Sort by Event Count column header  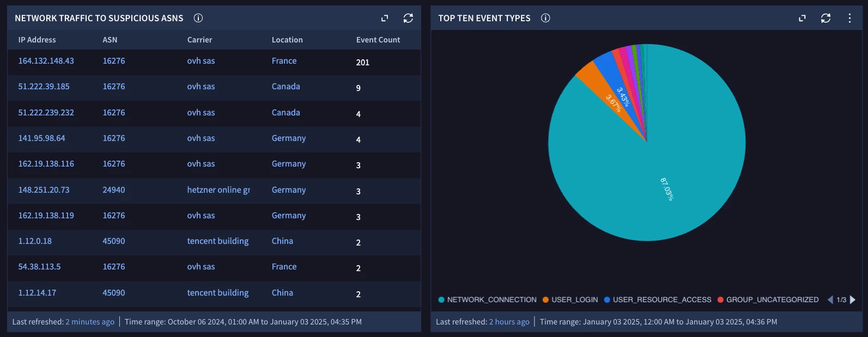pos(378,40)
